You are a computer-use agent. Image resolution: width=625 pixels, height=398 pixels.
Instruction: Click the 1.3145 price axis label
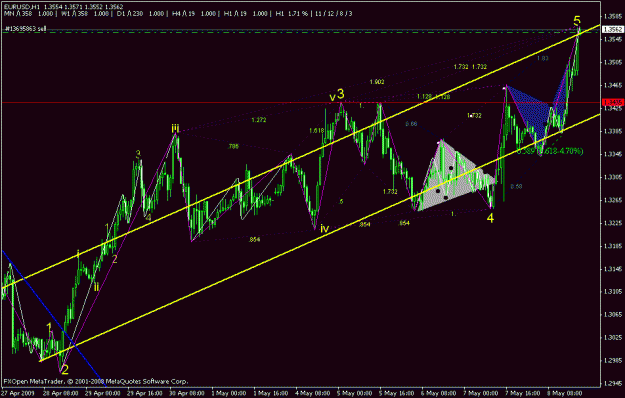pos(613,269)
